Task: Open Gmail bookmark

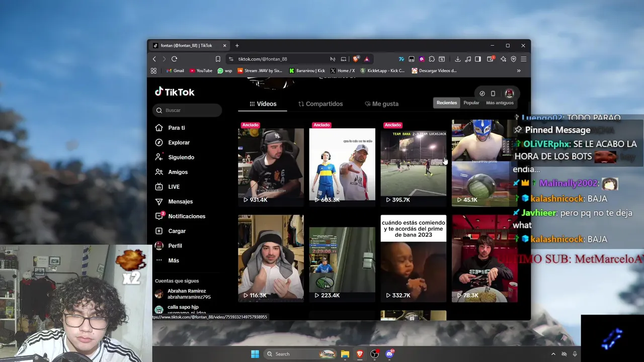Action: pyautogui.click(x=175, y=71)
